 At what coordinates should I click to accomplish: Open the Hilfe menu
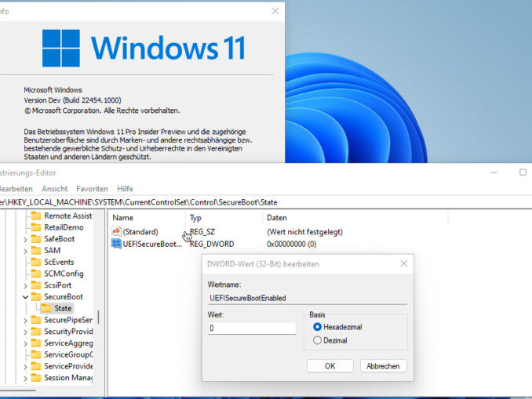(125, 189)
